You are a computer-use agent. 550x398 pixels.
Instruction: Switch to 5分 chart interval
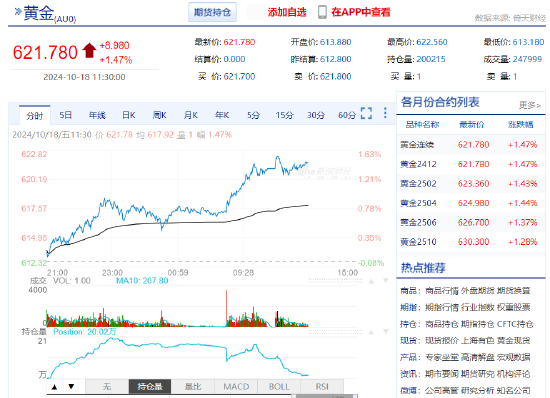[253, 115]
